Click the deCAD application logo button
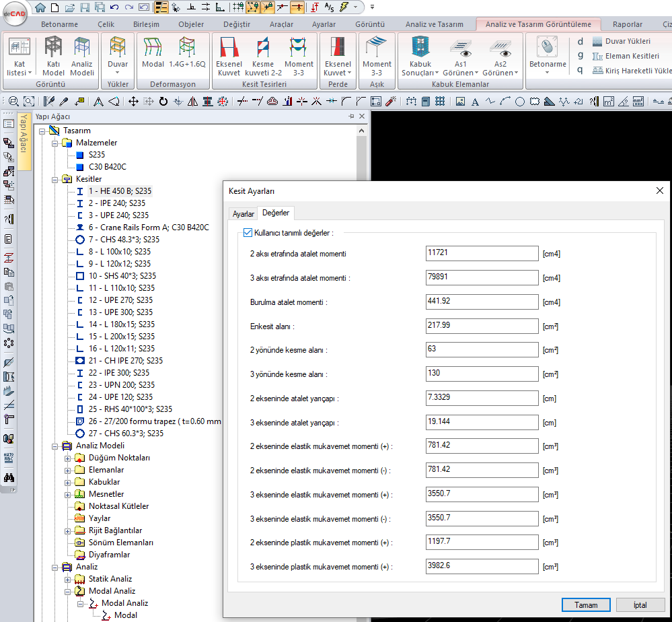This screenshot has width=672, height=622. pyautogui.click(x=15, y=13)
